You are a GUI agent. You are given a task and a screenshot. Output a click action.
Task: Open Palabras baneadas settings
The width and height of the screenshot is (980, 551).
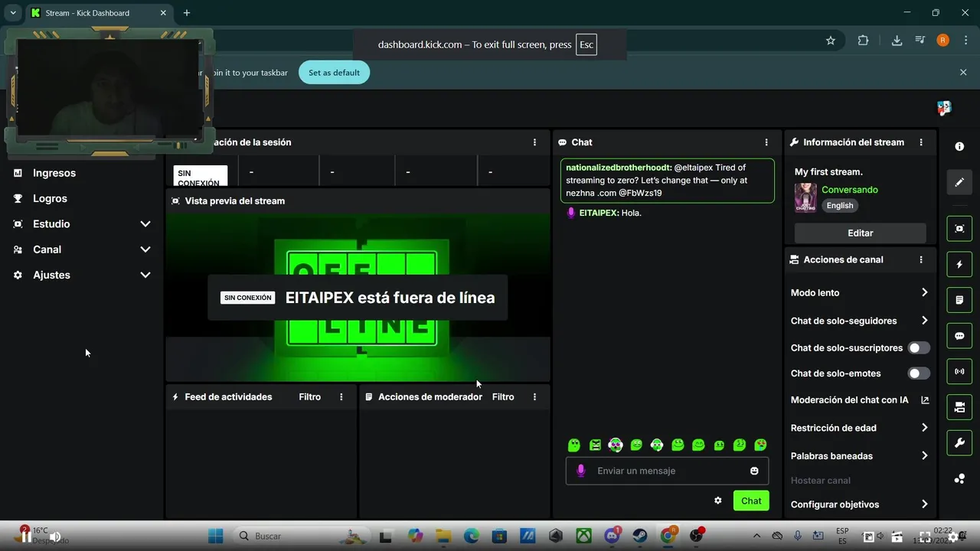point(860,455)
